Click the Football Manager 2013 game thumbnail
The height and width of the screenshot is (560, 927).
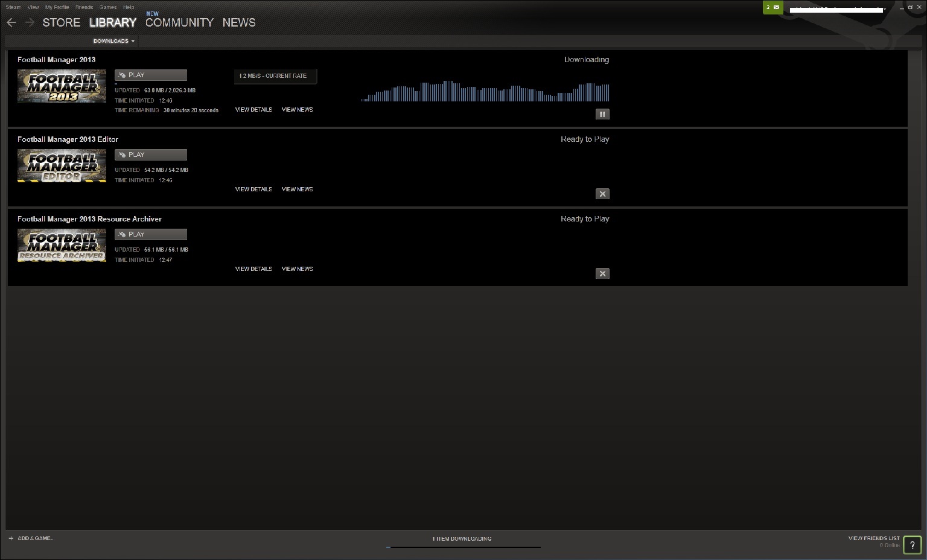pos(62,86)
